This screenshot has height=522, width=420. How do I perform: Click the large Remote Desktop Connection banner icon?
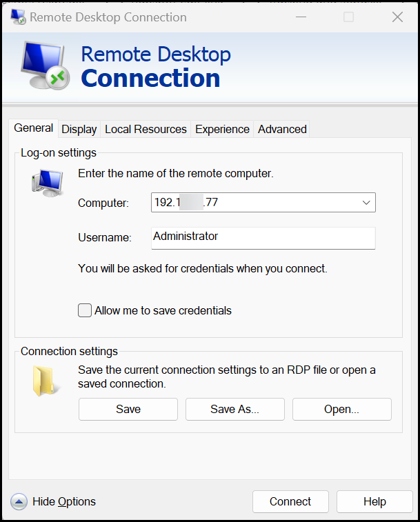[43, 66]
